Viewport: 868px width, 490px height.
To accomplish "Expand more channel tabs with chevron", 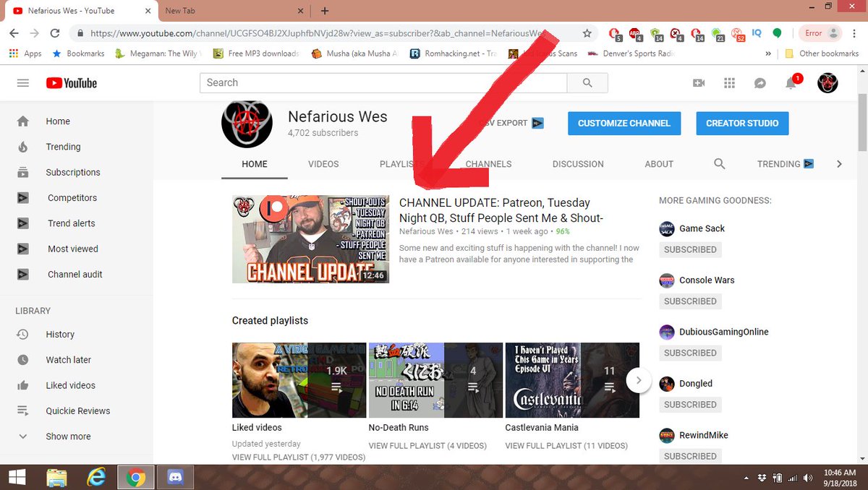I will [839, 164].
